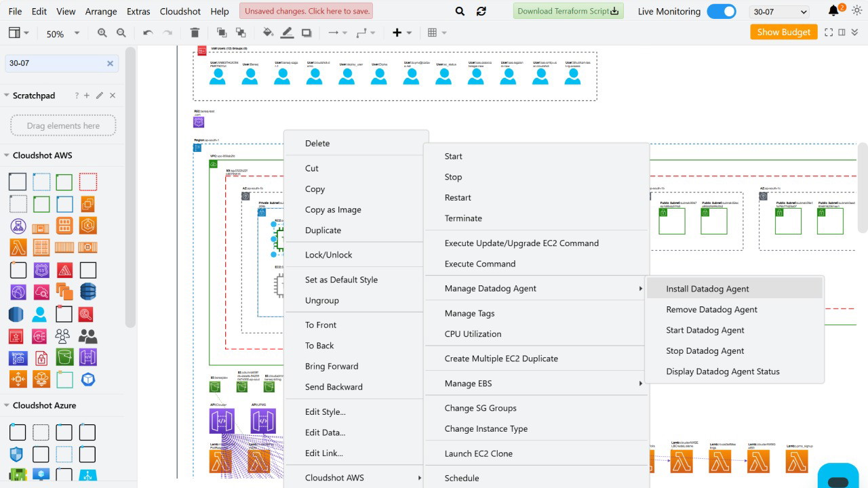The width and height of the screenshot is (868, 488).
Task: Select Install Datadog Agent from submenu
Action: pyautogui.click(x=707, y=289)
